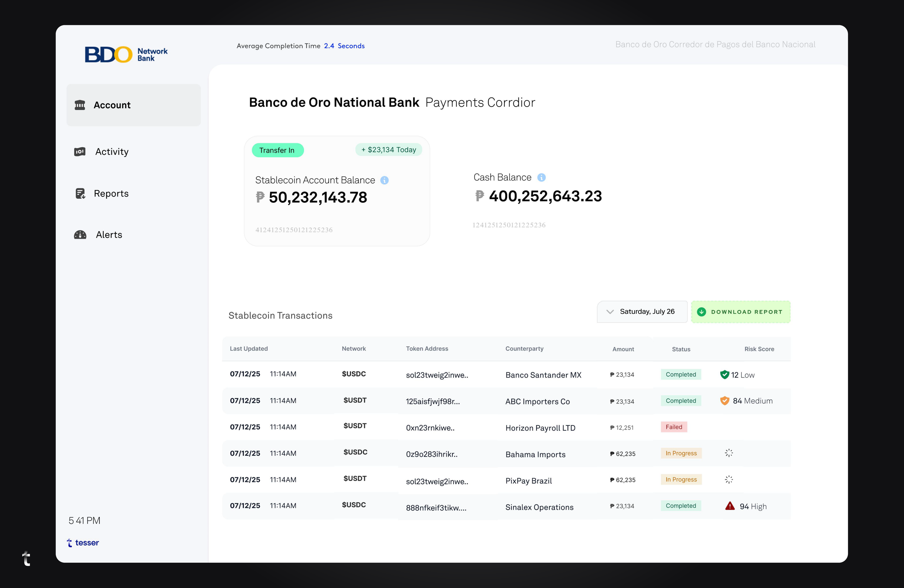Click the Reports document icon
The height and width of the screenshot is (588, 904).
[80, 193]
